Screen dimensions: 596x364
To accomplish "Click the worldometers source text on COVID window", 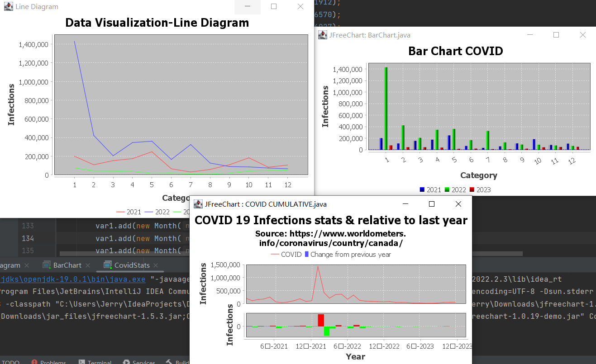I will (332, 239).
